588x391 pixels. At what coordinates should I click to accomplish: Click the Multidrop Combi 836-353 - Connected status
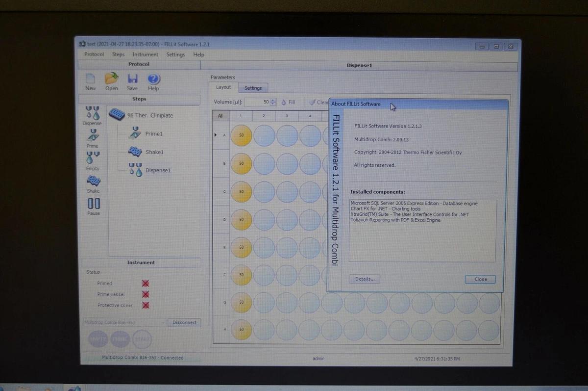click(x=143, y=358)
